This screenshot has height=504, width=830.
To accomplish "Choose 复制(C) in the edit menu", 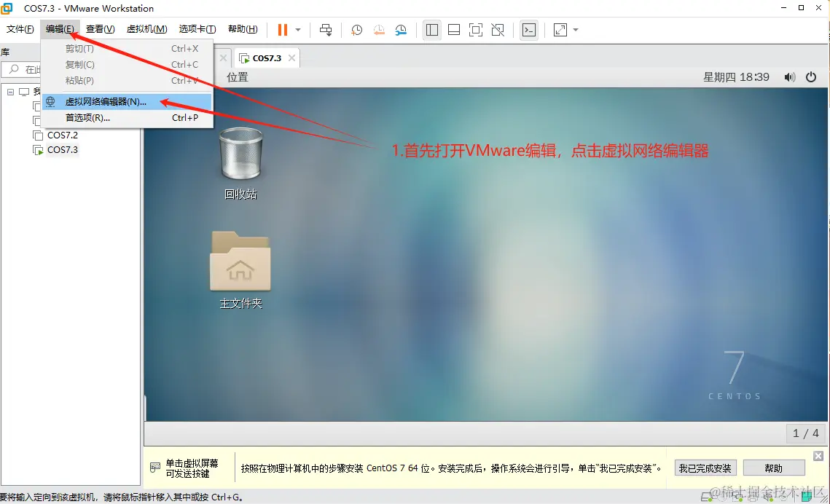I will point(127,65).
